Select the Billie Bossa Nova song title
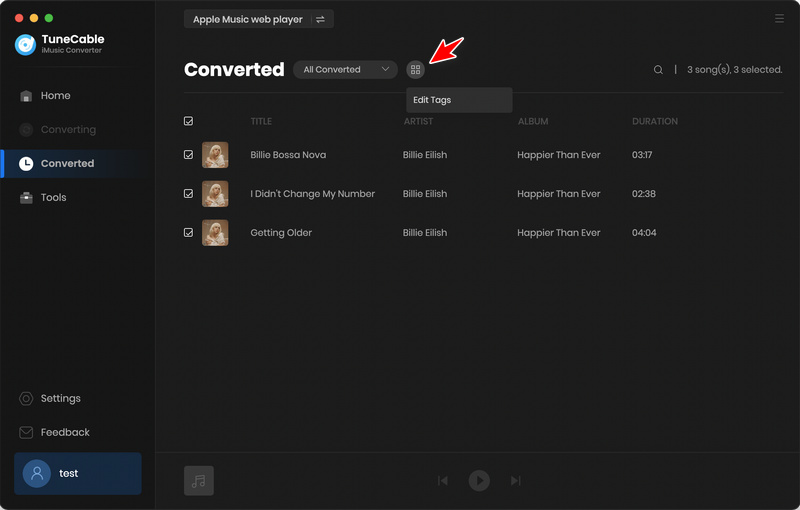Viewport: 800px width, 510px height. [x=288, y=155]
